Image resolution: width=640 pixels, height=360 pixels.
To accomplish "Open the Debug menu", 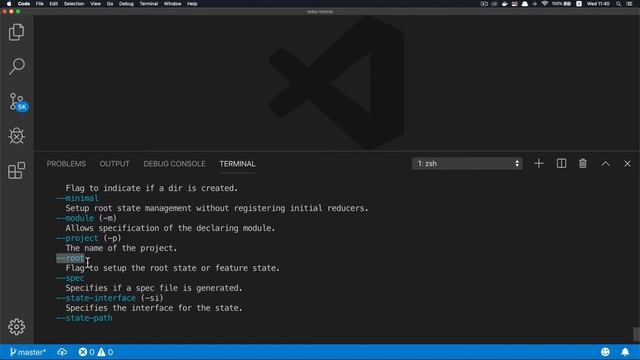I will 126,4.
